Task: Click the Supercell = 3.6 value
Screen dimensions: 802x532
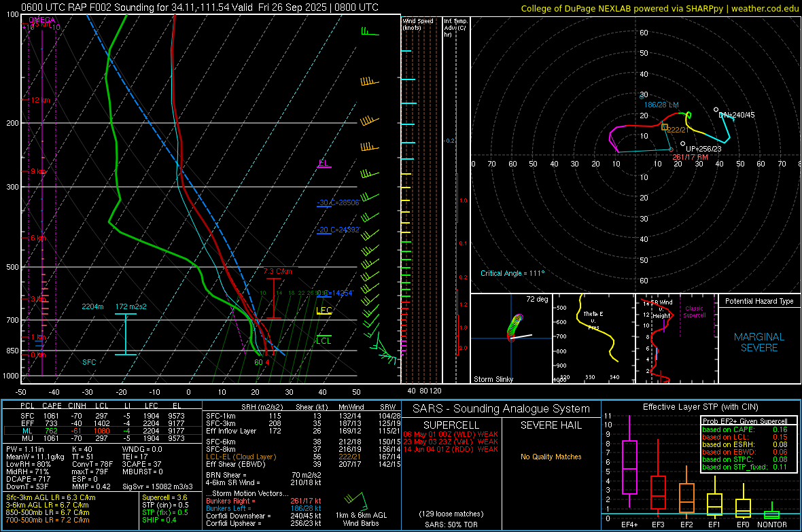Action: tap(164, 497)
